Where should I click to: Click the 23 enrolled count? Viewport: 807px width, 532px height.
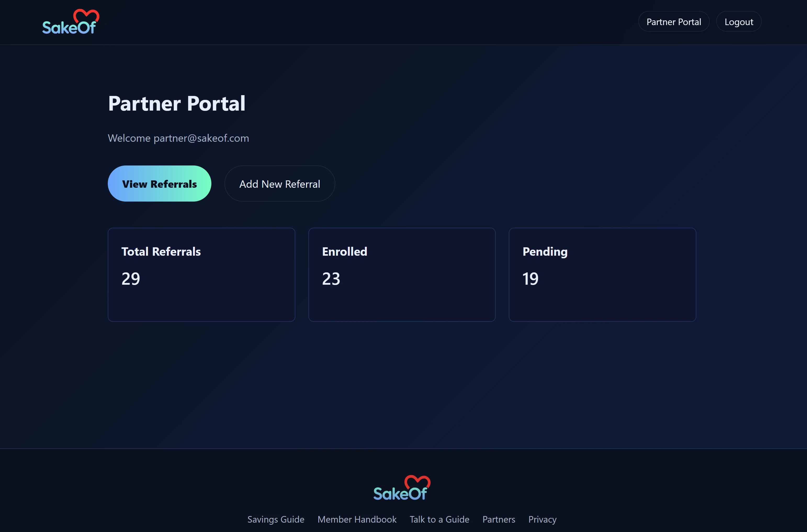331,279
